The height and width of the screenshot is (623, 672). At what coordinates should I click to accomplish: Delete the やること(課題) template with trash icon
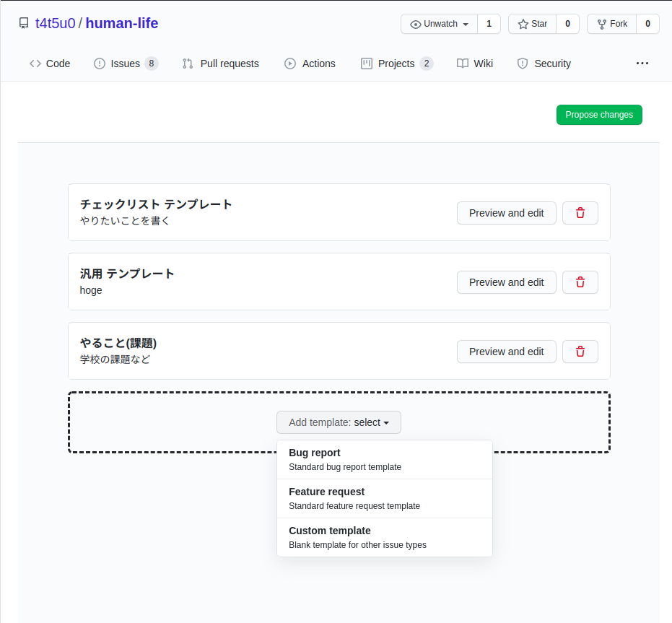click(x=580, y=352)
